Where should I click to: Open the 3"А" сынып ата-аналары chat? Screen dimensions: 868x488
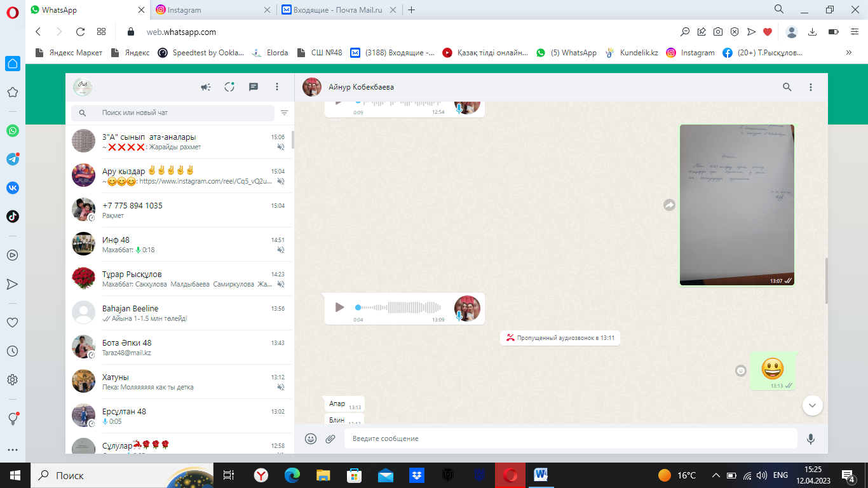(x=180, y=142)
